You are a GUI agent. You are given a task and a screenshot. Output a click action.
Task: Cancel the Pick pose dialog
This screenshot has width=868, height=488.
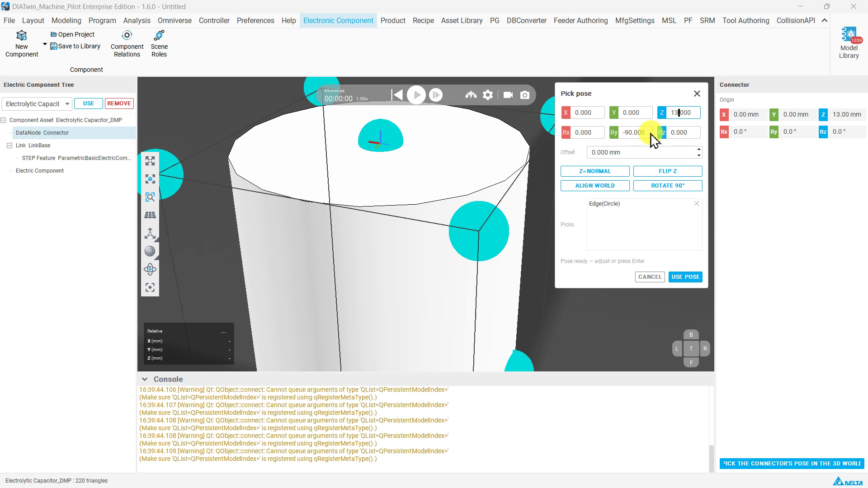650,277
